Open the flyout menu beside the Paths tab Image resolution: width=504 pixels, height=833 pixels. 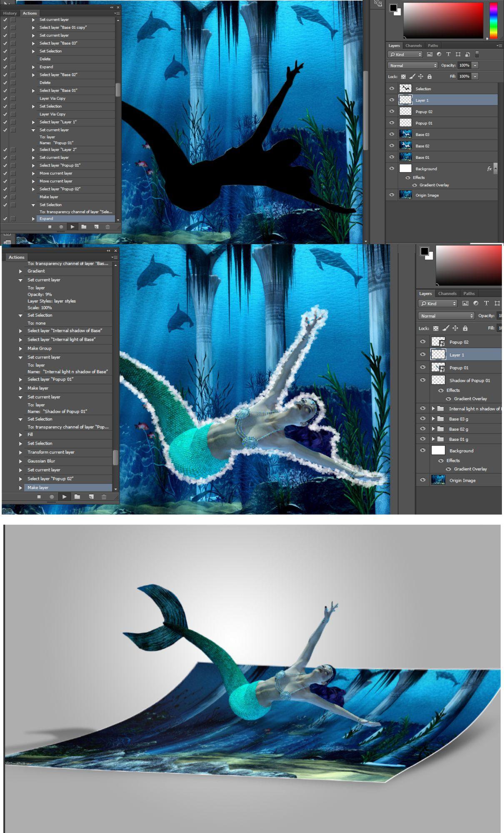[499, 45]
